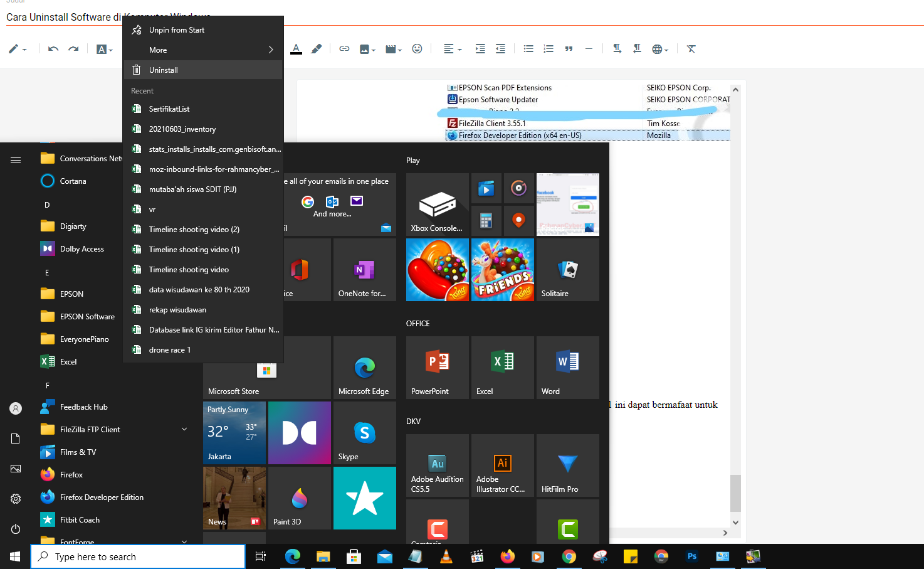Screen dimensions: 924x569
Task: Open the insert image dropdown
Action: (367, 49)
